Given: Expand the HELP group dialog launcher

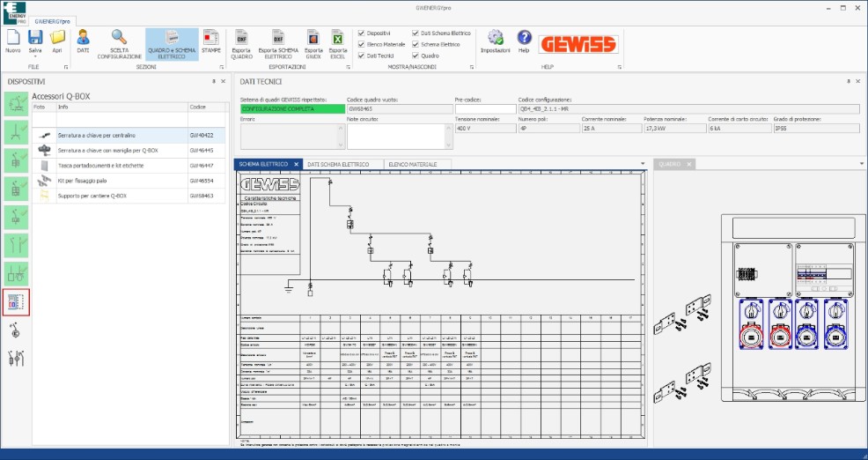Looking at the screenshot, I should point(619,67).
